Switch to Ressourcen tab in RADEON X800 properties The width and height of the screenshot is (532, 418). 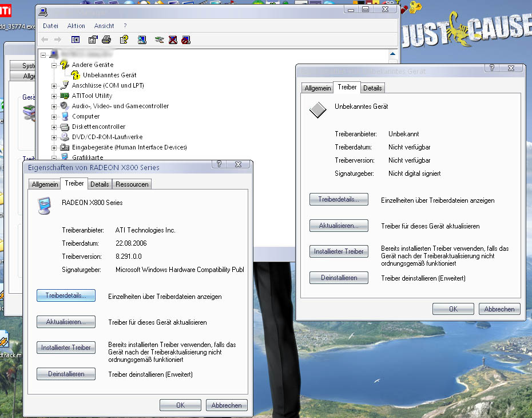point(132,184)
